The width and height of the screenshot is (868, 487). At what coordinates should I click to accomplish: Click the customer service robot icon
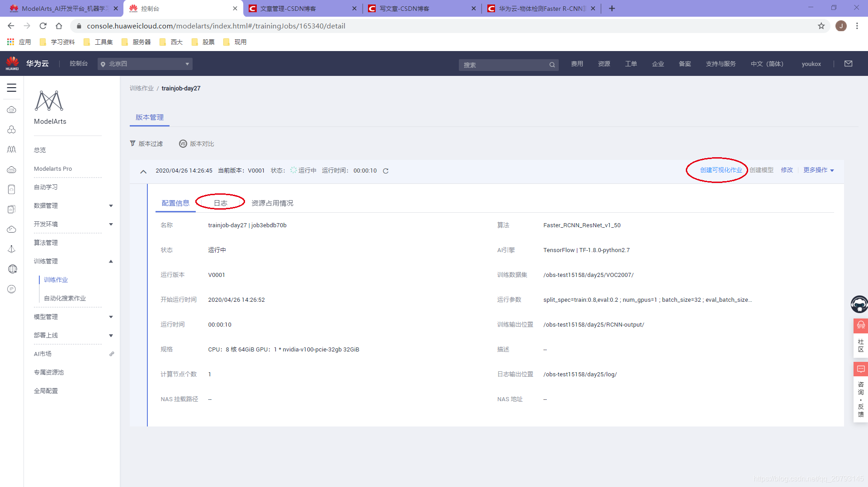(x=859, y=304)
